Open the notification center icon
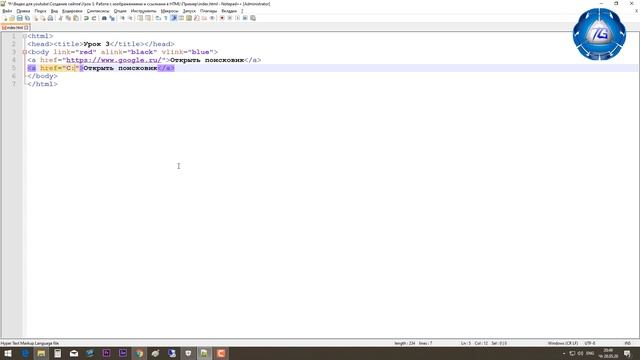 pyautogui.click(x=627, y=353)
